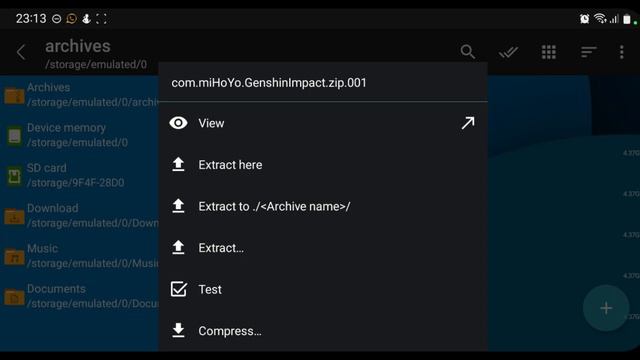The height and width of the screenshot is (360, 640).
Task: Select Test from the menu
Action: click(x=323, y=289)
